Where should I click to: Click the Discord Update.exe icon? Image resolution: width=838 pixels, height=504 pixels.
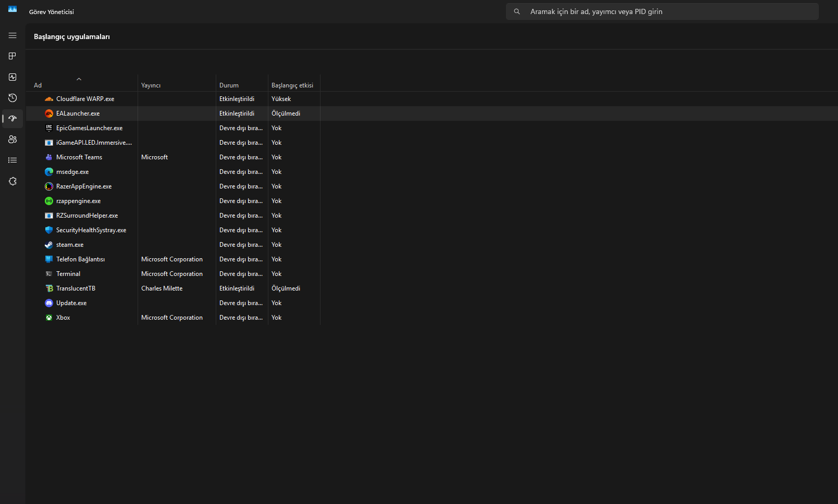[49, 303]
